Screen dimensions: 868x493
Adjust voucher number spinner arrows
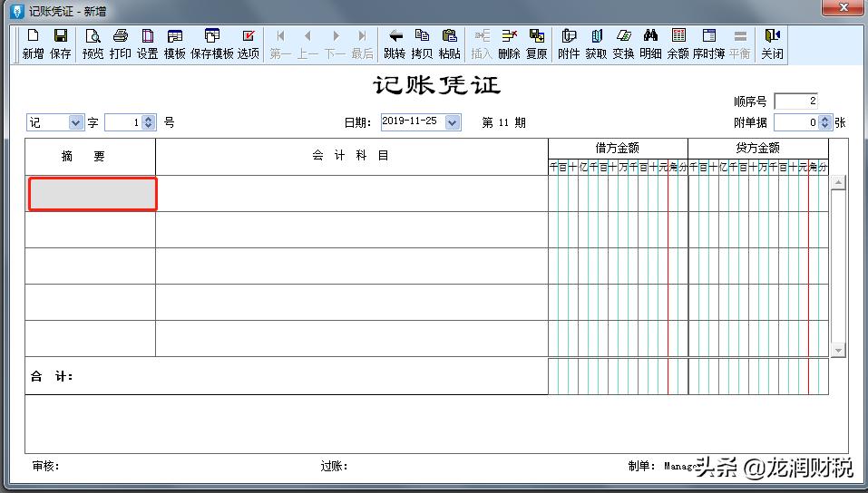(x=148, y=122)
